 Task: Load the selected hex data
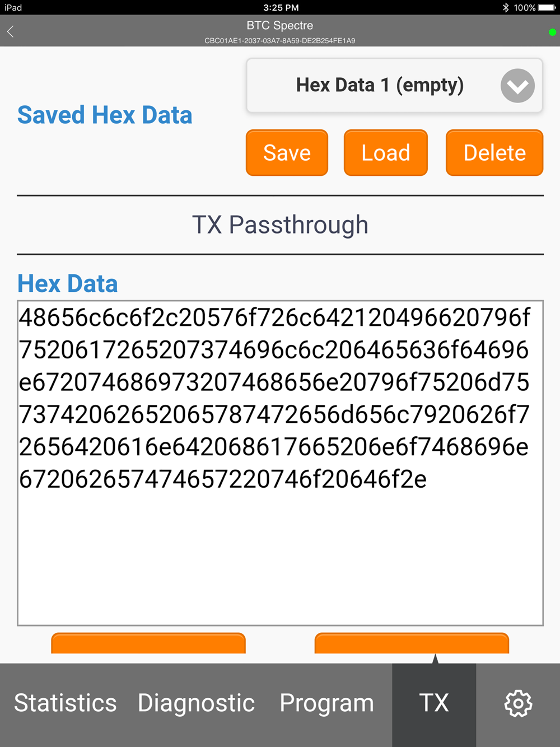[386, 153]
